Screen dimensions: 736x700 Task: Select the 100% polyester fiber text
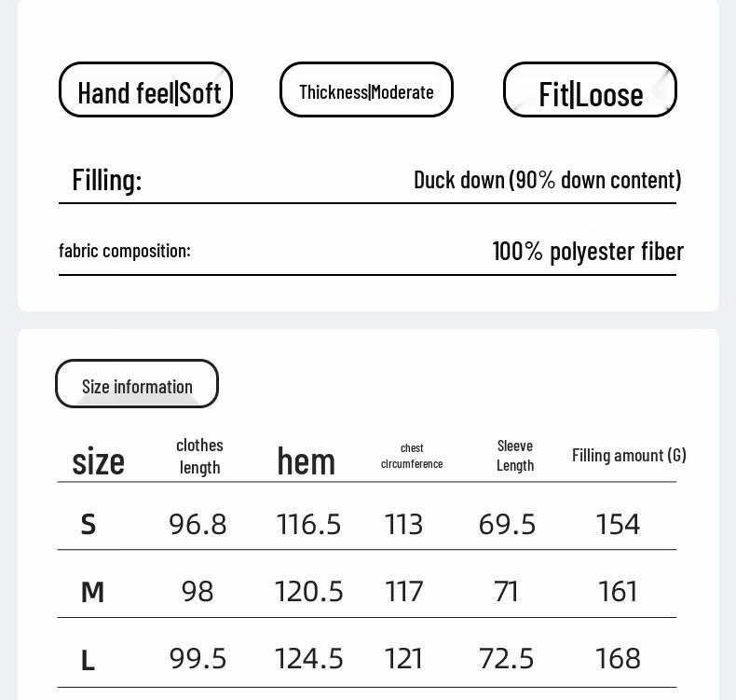coord(588,251)
